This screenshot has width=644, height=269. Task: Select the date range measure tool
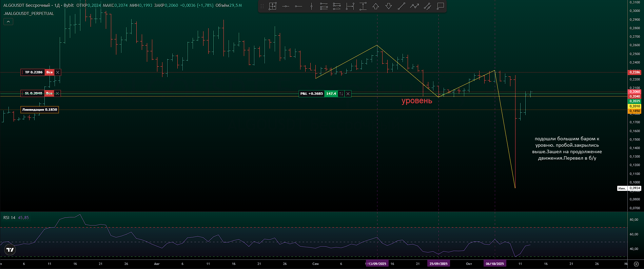coord(350,6)
